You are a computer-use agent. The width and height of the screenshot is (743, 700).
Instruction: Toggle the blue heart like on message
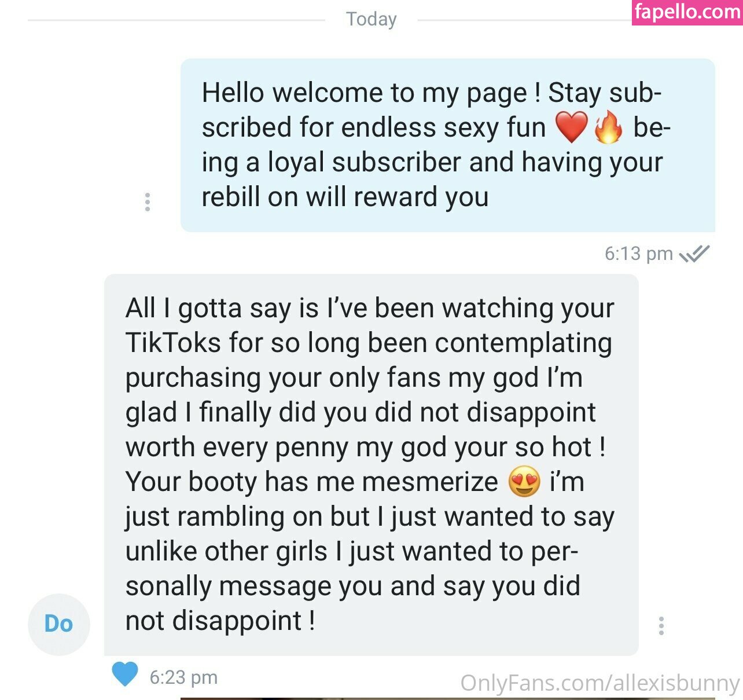point(124,674)
